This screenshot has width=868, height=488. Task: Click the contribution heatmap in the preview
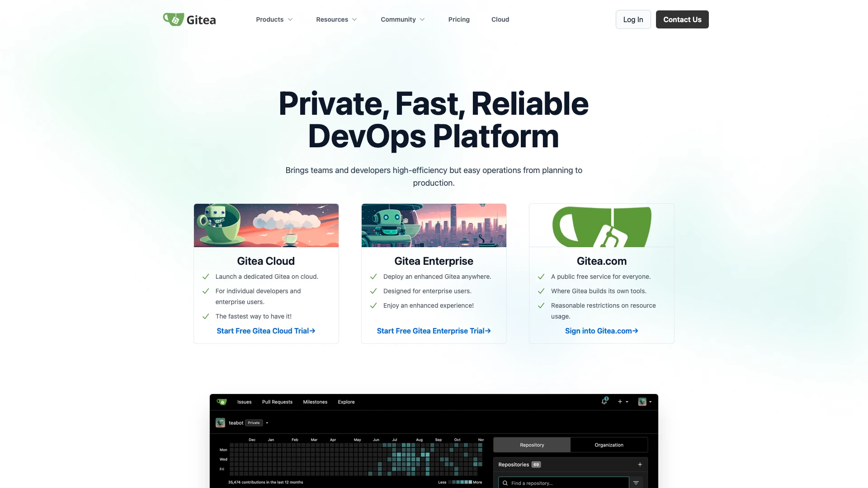pyautogui.click(x=355, y=459)
